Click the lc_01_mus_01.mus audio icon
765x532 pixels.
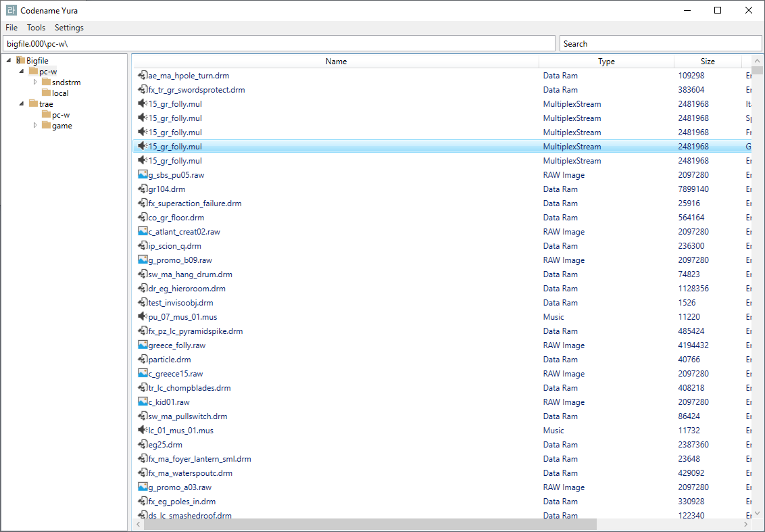pyautogui.click(x=143, y=431)
